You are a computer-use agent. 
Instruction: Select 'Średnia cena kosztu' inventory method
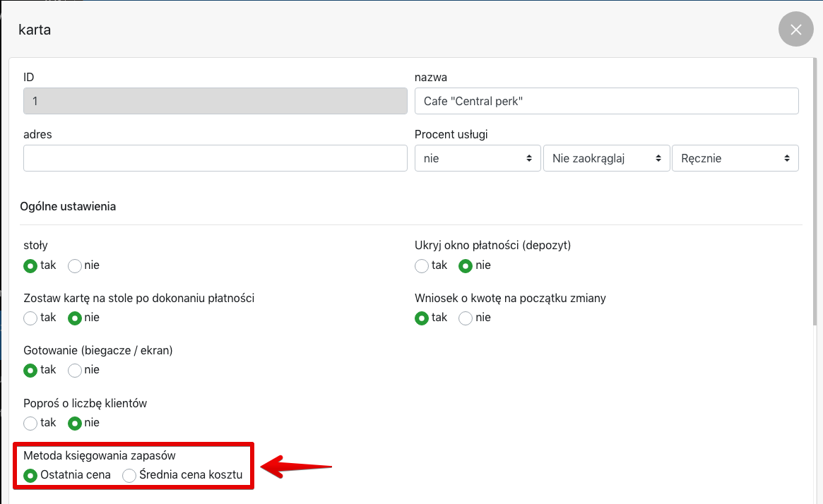129,476
